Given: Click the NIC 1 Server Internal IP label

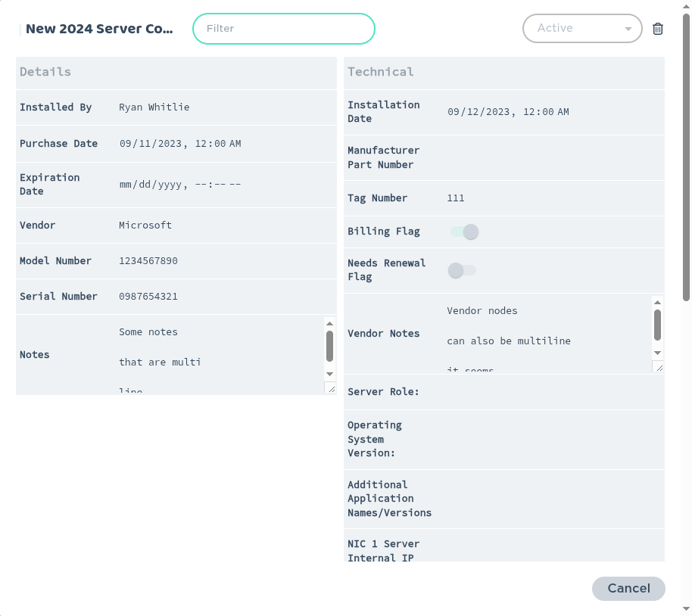Looking at the screenshot, I should point(384,551).
